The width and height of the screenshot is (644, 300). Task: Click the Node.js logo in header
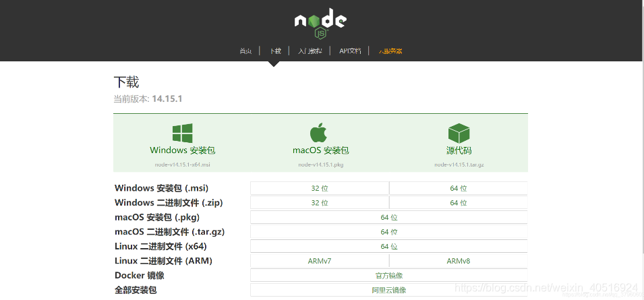[x=320, y=24]
